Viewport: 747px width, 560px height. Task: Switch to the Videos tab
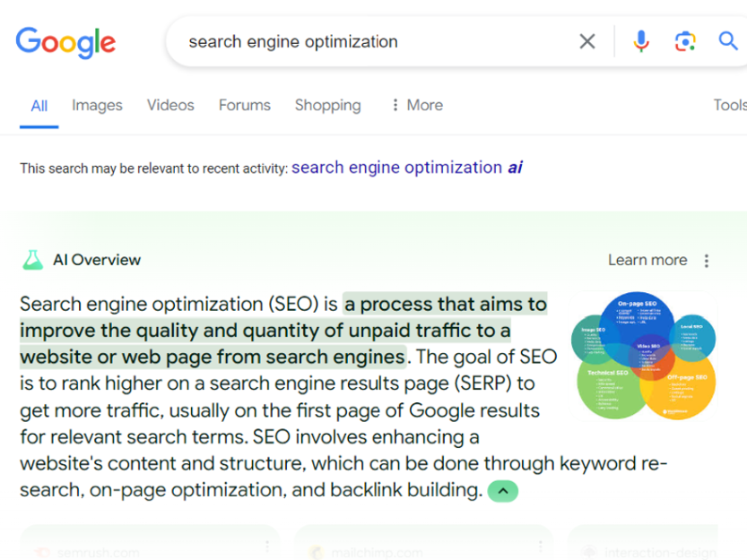[x=170, y=105]
